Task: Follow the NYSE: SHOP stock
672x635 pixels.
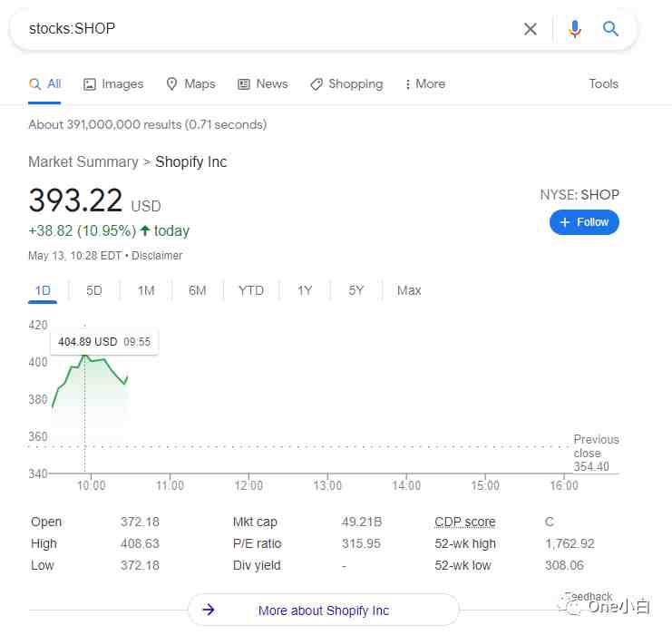Action: pos(584,222)
